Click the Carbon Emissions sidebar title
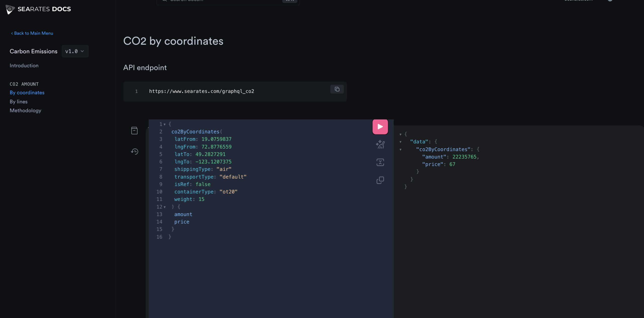 pos(33,51)
